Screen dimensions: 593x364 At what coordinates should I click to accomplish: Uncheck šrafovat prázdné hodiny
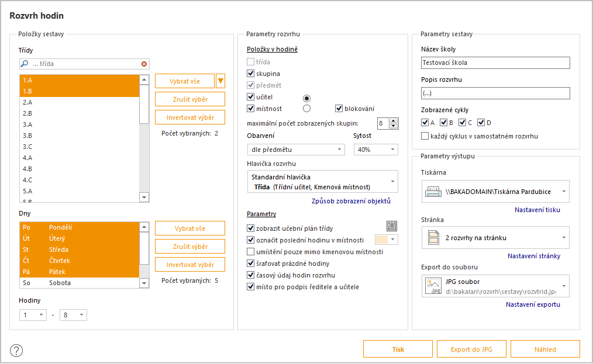[x=250, y=263]
